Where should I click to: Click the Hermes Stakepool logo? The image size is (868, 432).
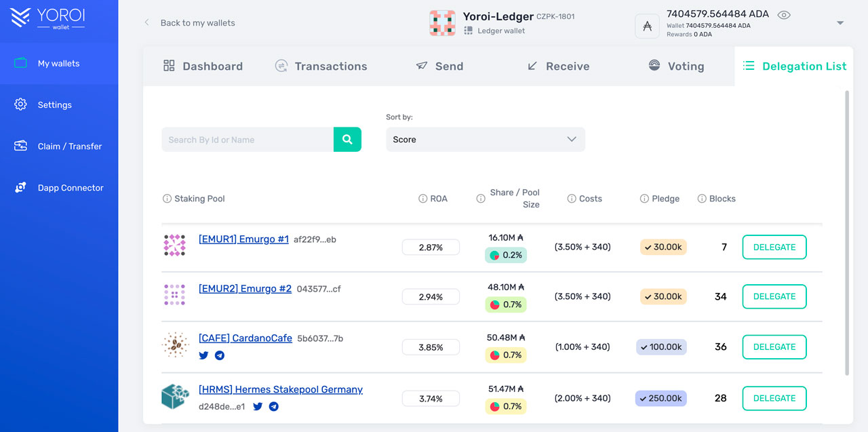point(175,397)
